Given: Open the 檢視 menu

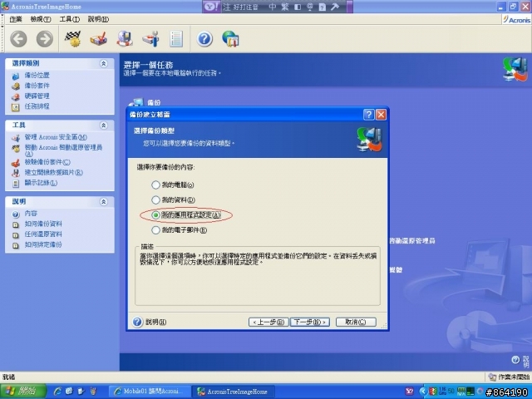Looking at the screenshot, I should tap(41, 19).
